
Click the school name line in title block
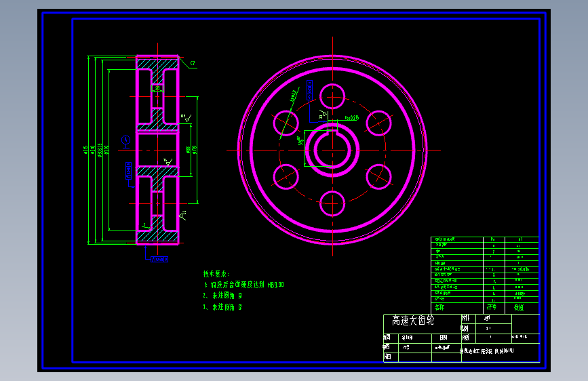coord(487,351)
